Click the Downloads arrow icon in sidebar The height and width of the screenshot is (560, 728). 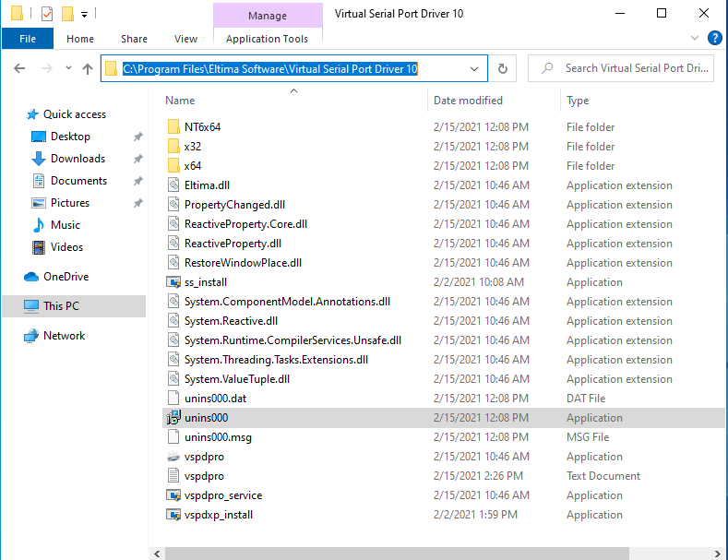(x=39, y=159)
